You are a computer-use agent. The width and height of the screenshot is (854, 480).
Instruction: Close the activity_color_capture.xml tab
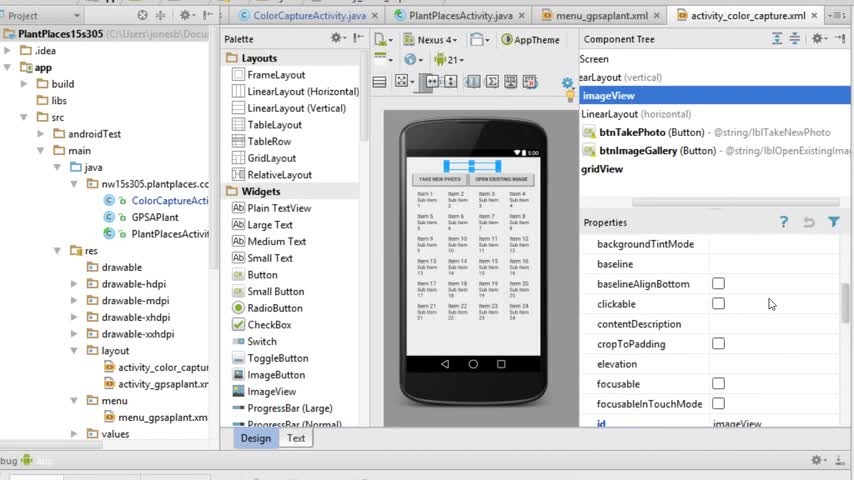[814, 16]
